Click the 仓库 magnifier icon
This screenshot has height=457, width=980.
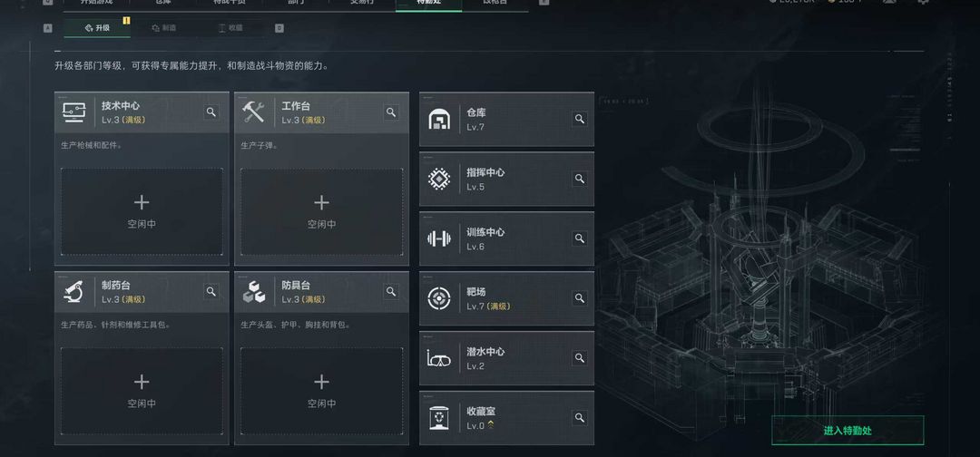pos(579,119)
